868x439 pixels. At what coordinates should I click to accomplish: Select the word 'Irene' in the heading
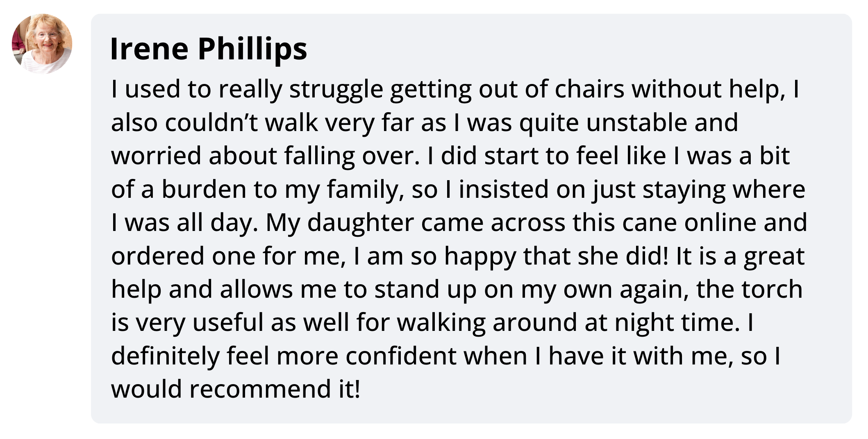(150, 49)
